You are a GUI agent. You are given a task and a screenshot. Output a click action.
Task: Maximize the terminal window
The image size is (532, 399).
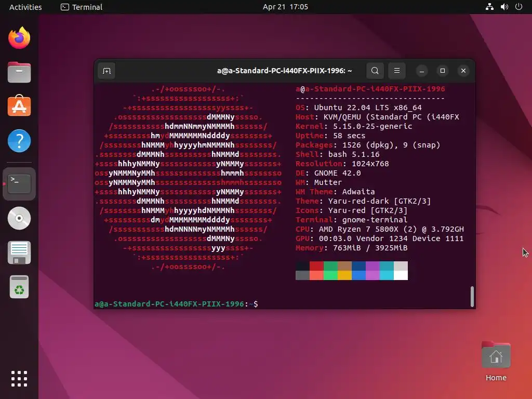(443, 71)
